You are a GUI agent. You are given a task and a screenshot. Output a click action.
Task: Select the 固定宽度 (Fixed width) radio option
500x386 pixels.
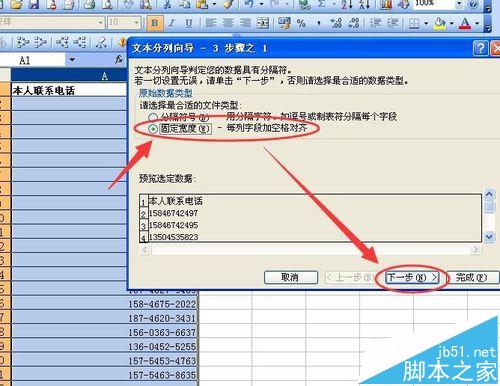[153, 129]
